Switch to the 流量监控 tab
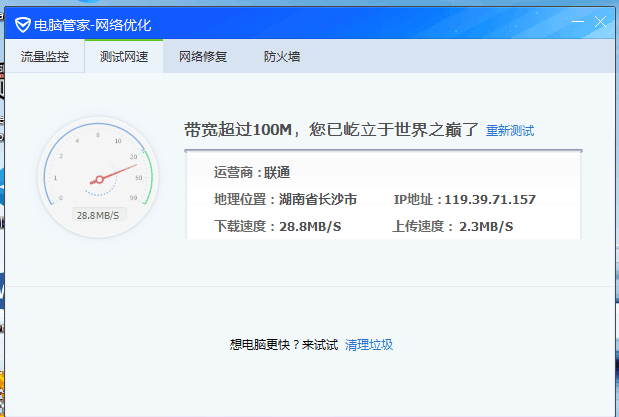The width and height of the screenshot is (619, 417). 45,56
